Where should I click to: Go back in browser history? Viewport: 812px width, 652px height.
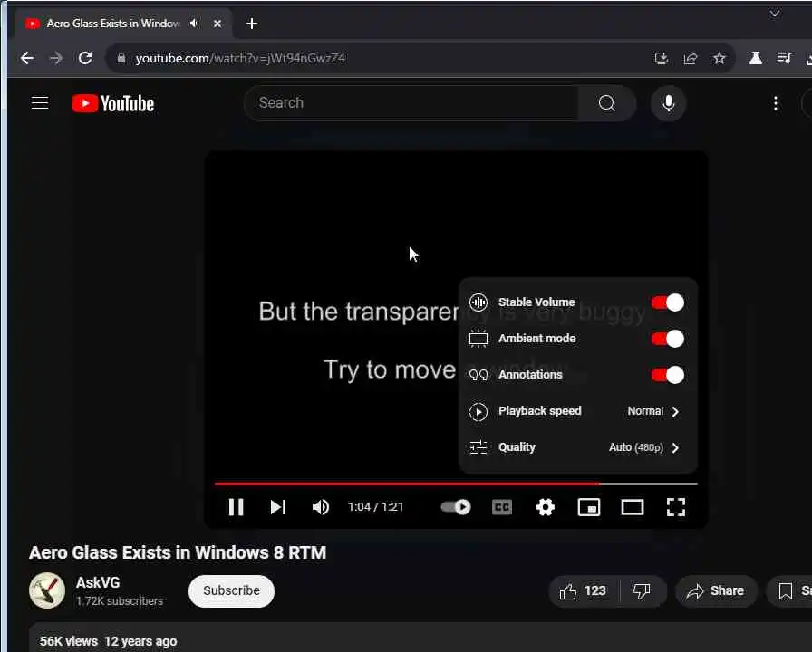pos(27,58)
